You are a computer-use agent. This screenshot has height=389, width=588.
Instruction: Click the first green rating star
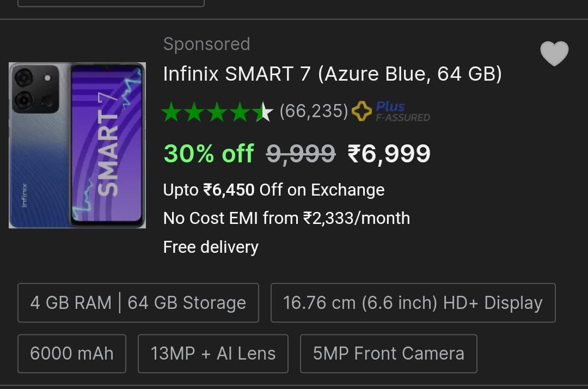(x=171, y=112)
